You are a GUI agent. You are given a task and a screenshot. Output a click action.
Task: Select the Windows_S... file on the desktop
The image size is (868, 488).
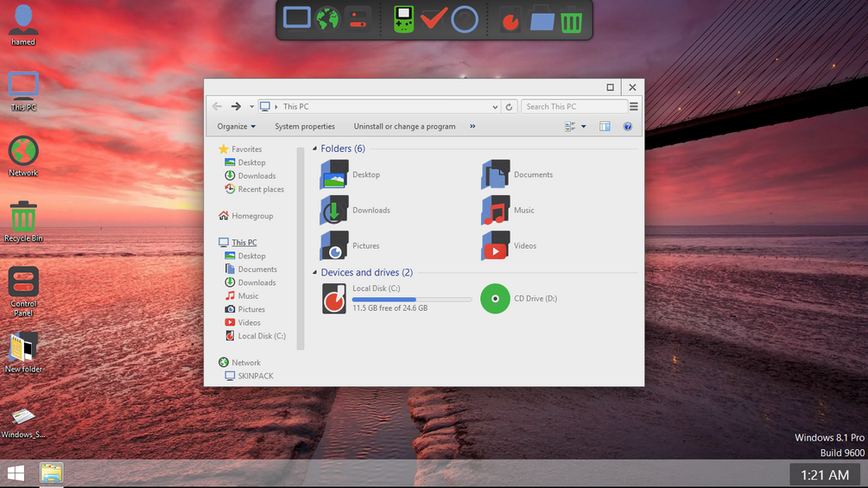click(x=23, y=422)
